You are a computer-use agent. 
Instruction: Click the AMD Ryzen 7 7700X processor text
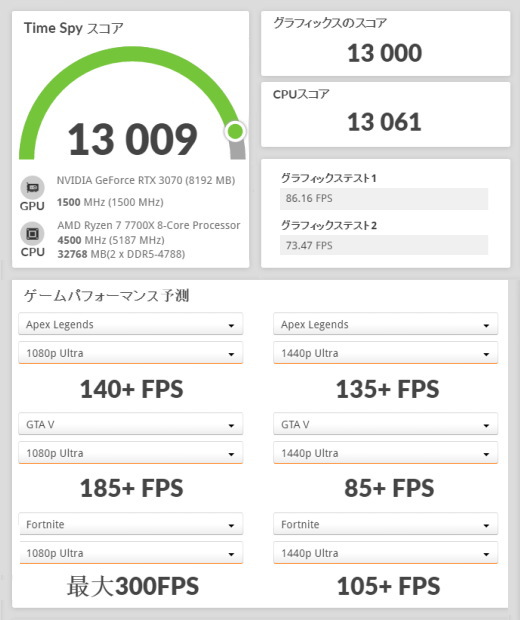[x=149, y=225]
